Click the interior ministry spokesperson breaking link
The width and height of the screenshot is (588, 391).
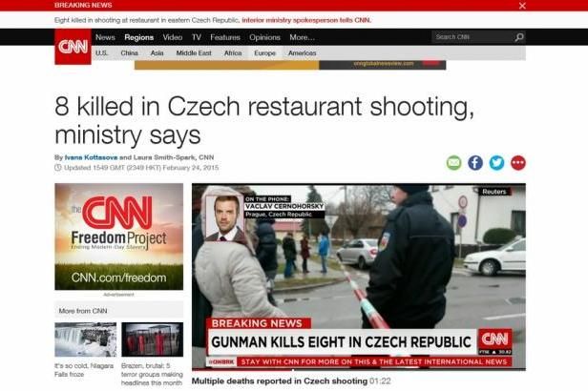pos(306,20)
